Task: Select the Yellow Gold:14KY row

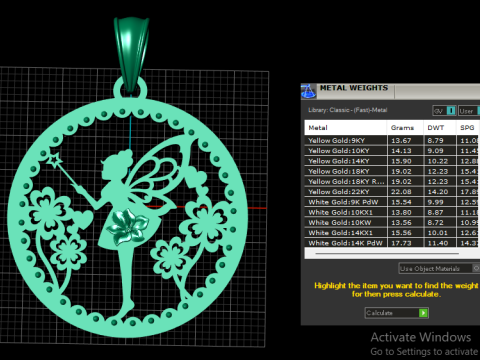Action: pos(392,161)
